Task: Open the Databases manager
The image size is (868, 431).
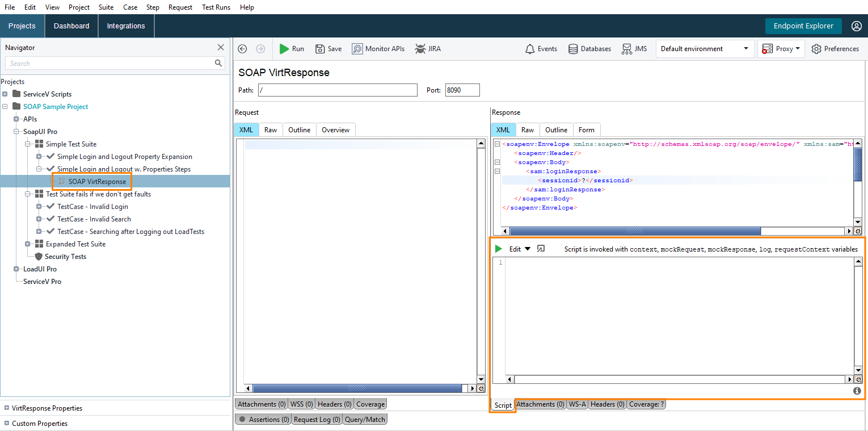Action: pyautogui.click(x=589, y=49)
